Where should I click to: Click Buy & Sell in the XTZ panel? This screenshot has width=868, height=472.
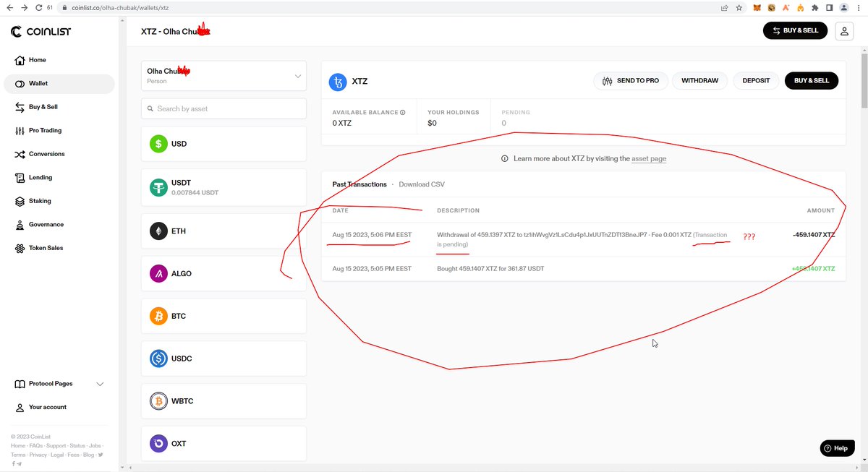pyautogui.click(x=812, y=81)
